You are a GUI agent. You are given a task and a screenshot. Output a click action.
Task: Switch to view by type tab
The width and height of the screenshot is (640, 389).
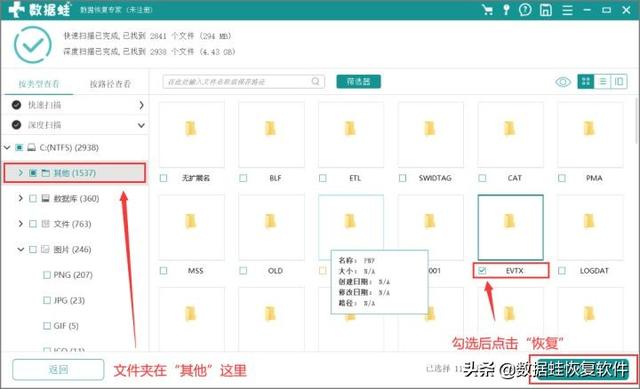click(x=39, y=84)
